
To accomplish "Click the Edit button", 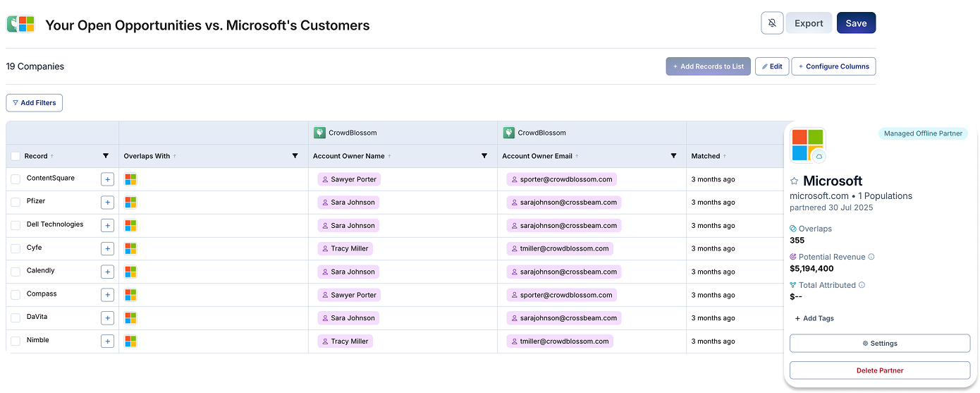I will [771, 66].
